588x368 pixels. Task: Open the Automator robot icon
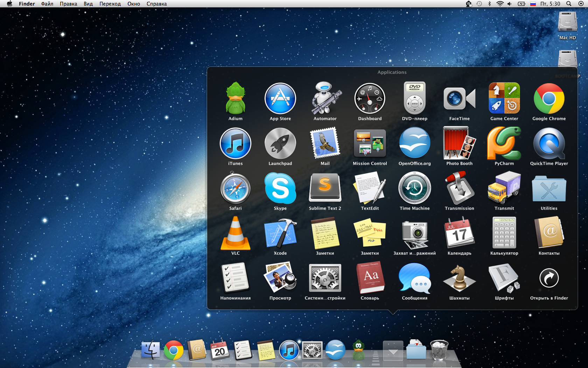pyautogui.click(x=325, y=98)
